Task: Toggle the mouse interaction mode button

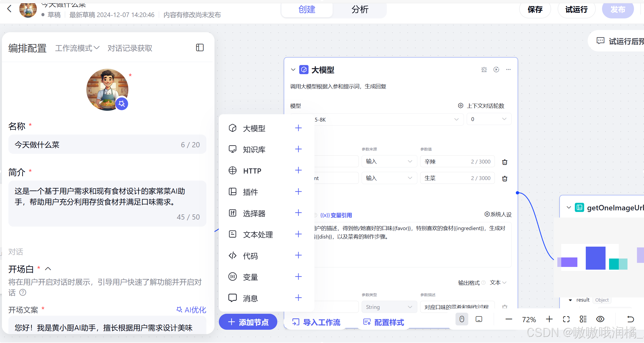Action: 462,319
